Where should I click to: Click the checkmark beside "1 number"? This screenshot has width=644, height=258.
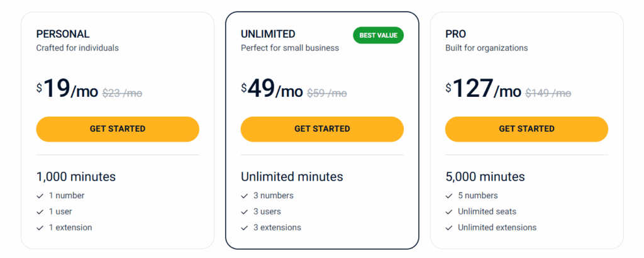coord(40,196)
